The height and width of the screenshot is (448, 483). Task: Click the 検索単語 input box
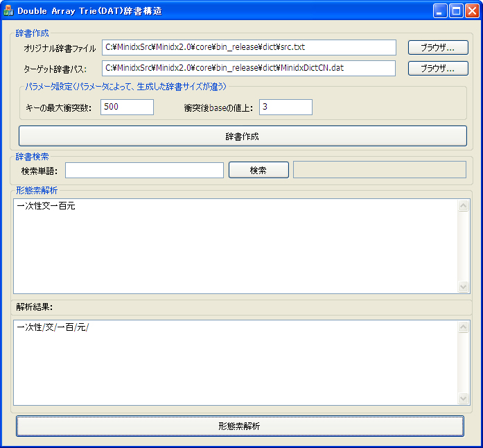click(144, 170)
